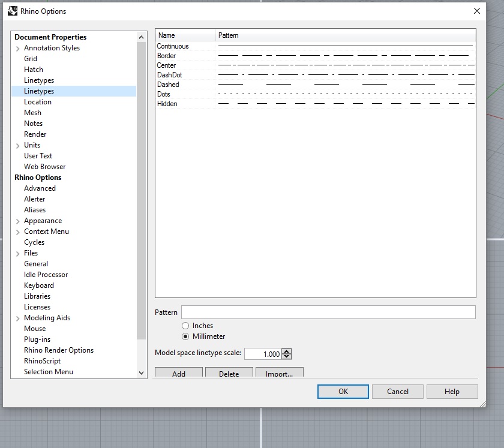Open the Libraries options page
The image size is (504, 448).
click(37, 296)
